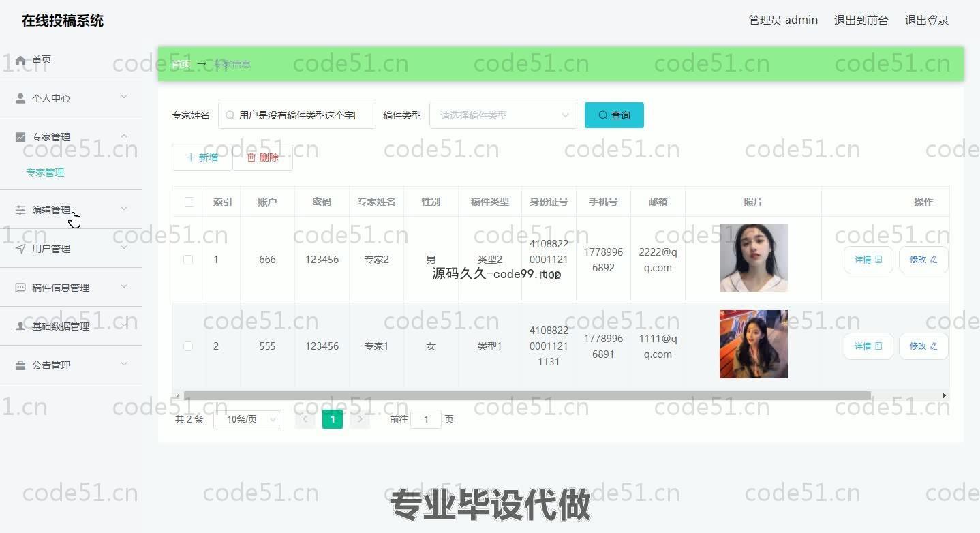Expand the 编辑管理 menu chevron
This screenshot has width=980, height=533.
tap(124, 209)
